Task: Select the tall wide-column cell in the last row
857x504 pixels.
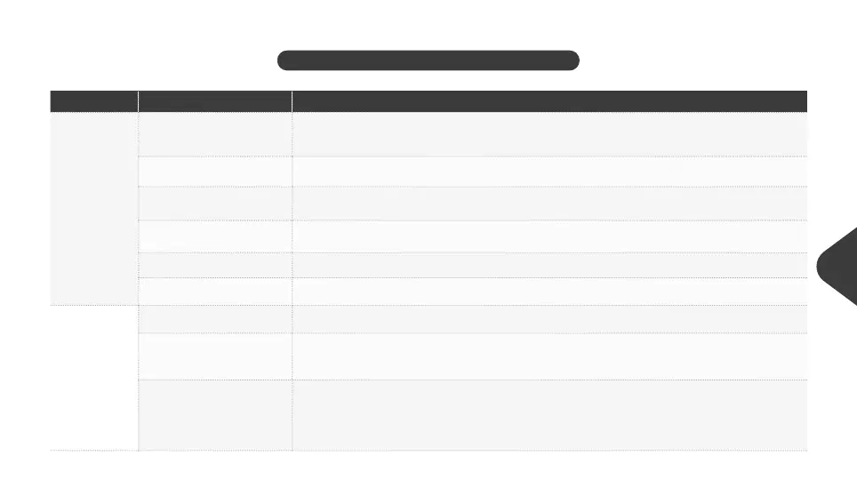Action: point(549,415)
